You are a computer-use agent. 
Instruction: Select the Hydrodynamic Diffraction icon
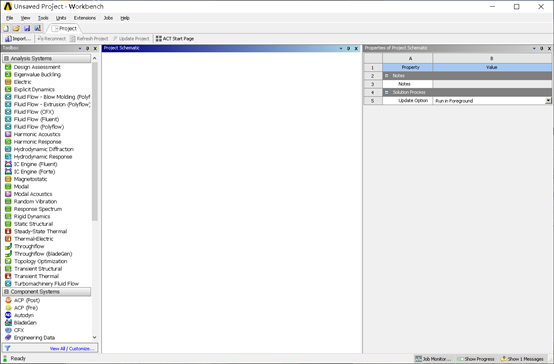(x=8, y=149)
